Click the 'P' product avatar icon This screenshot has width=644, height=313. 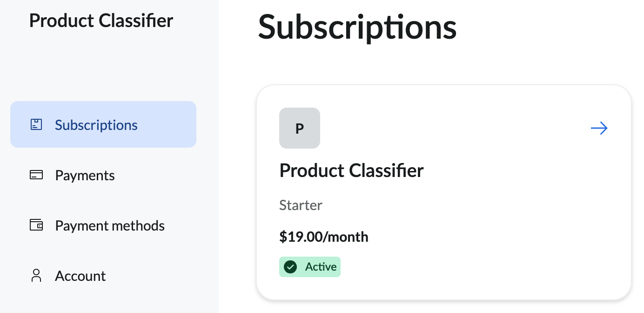tap(300, 128)
